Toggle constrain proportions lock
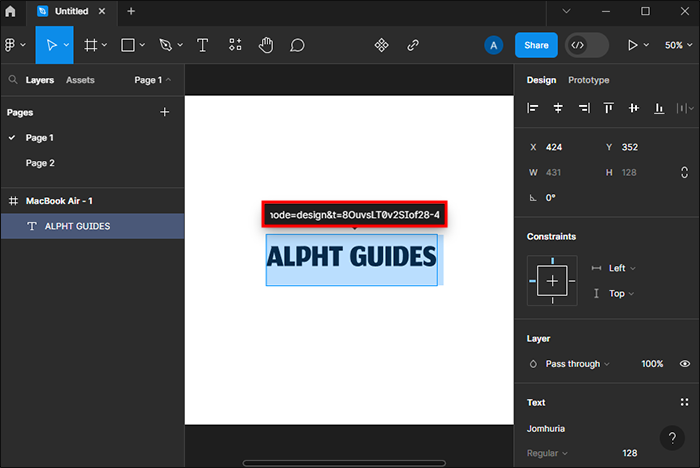The image size is (700, 468). click(x=684, y=172)
